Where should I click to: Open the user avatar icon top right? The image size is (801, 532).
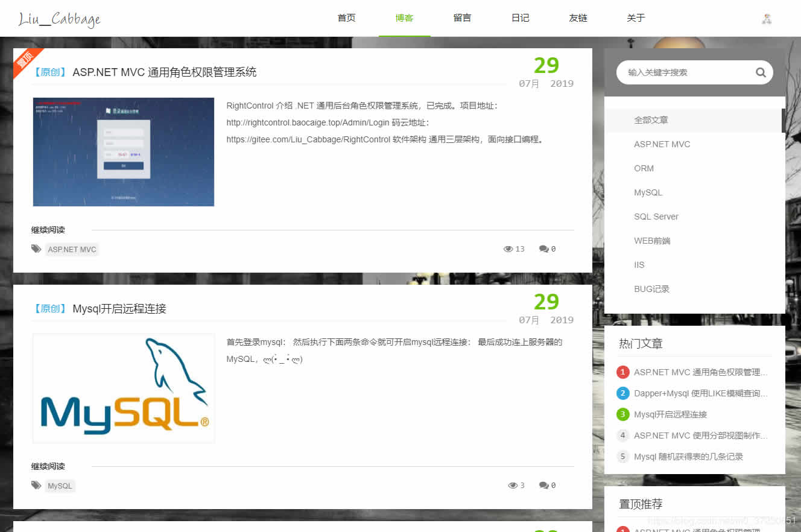(x=767, y=18)
